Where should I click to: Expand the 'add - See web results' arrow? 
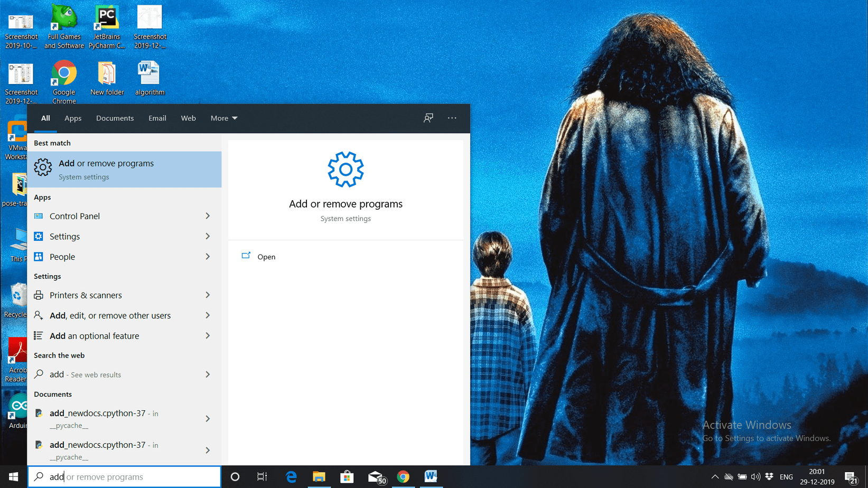[x=208, y=374]
